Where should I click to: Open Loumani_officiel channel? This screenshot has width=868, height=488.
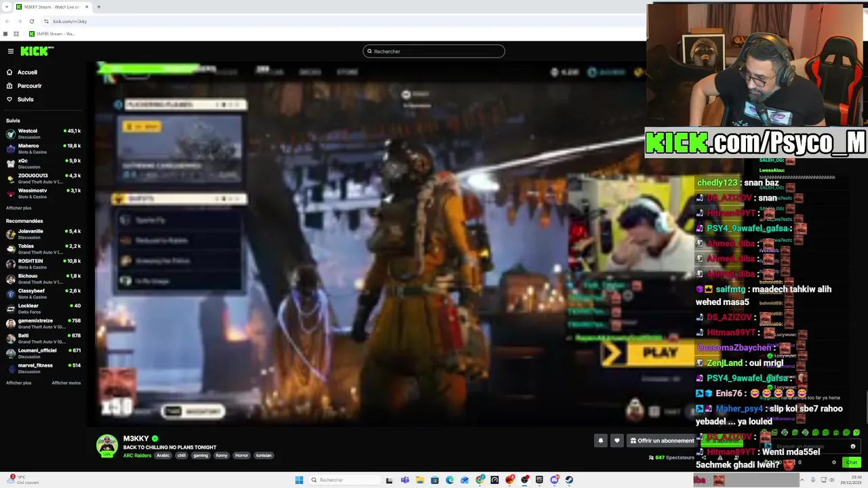pyautogui.click(x=43, y=352)
